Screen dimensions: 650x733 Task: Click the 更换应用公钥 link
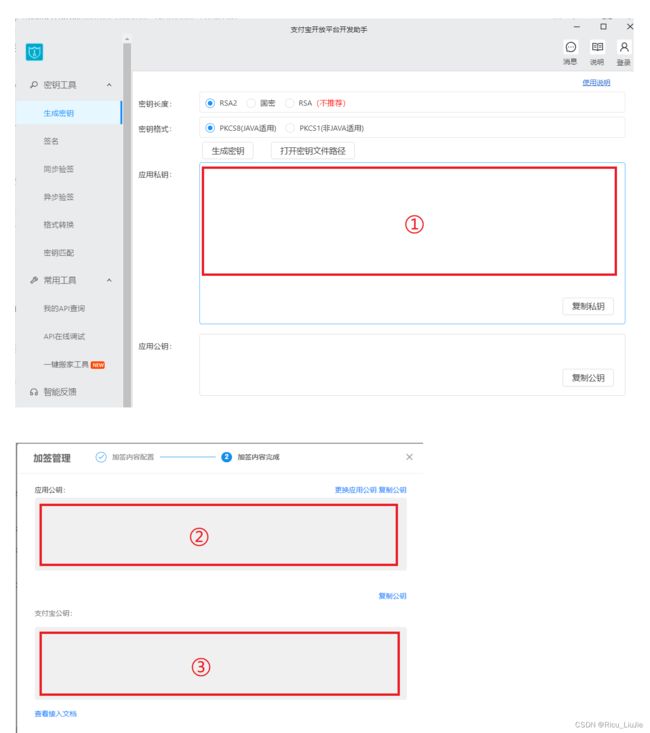pos(356,490)
